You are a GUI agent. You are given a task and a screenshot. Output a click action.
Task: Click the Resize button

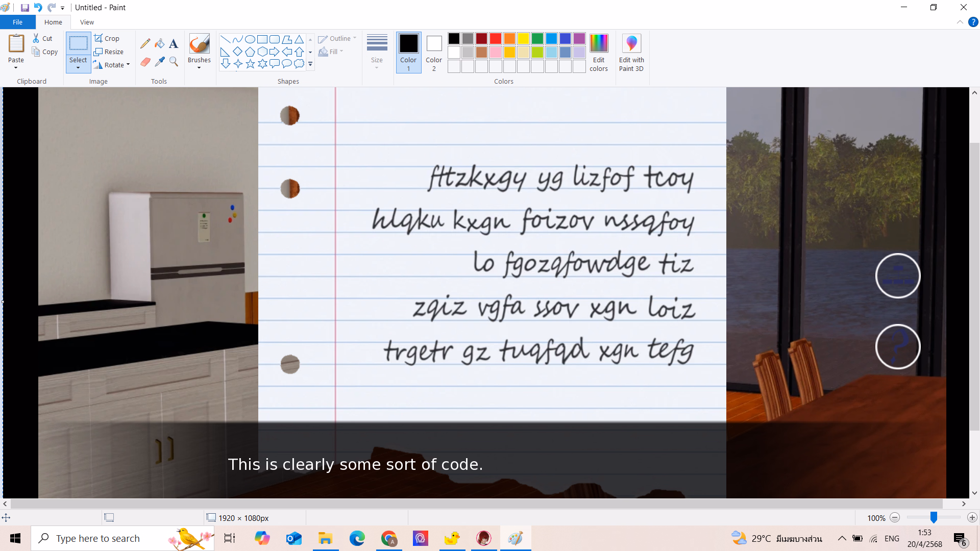(109, 52)
